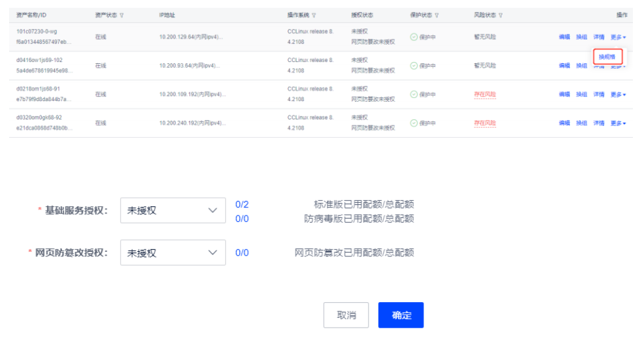Open the 网页防篡改授权 dropdown
The image size is (644, 338).
pyautogui.click(x=173, y=253)
